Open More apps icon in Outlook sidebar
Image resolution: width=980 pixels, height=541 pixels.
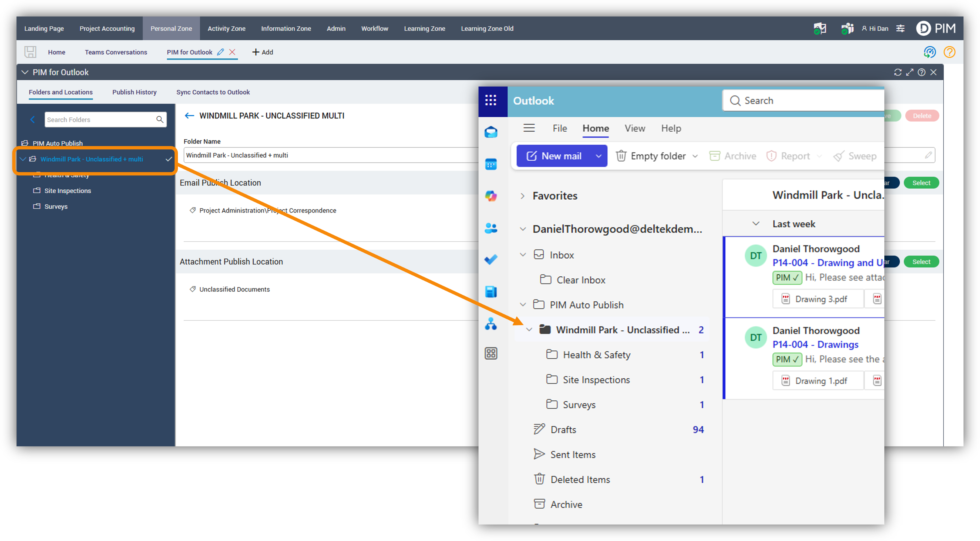(491, 354)
